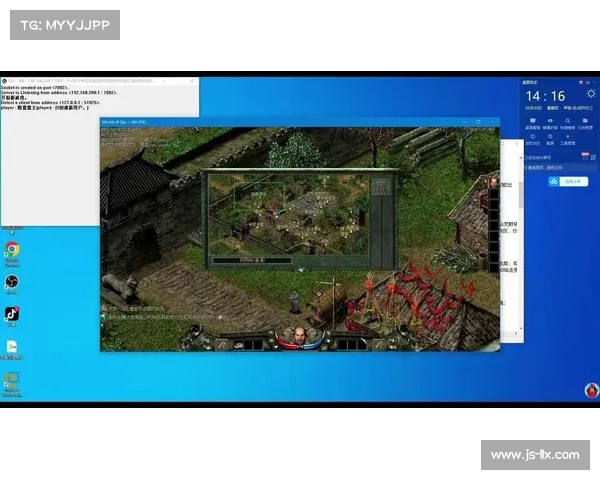Launch the TikTok/Douyin desktop shortcut
The width and height of the screenshot is (600, 480).
12,314
